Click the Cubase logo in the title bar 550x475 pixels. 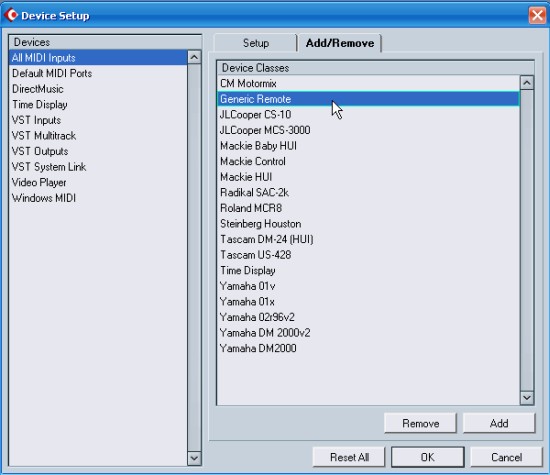tap(11, 15)
